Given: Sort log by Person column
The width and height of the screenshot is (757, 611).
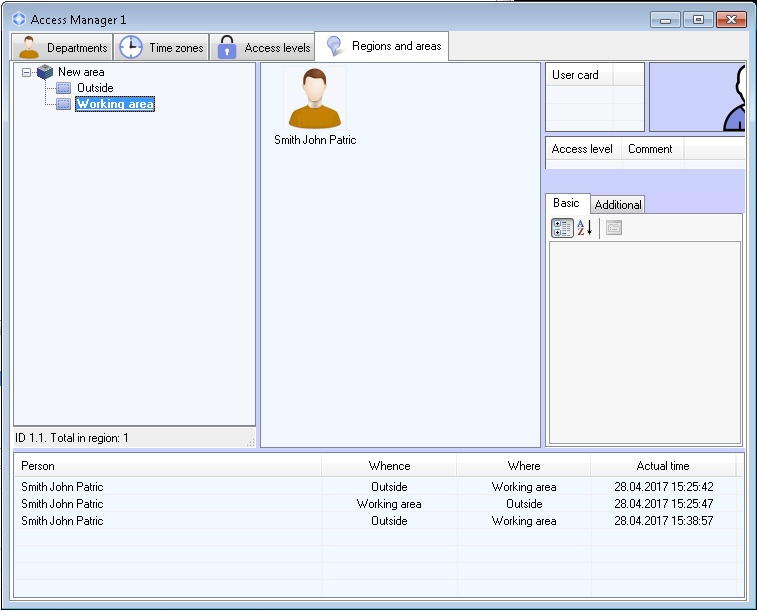Looking at the screenshot, I should (168, 466).
